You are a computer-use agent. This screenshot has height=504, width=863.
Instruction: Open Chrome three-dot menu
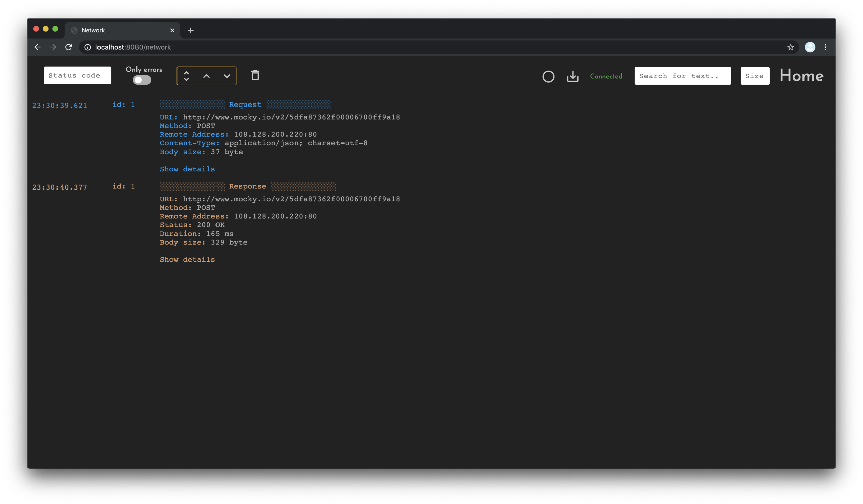825,47
